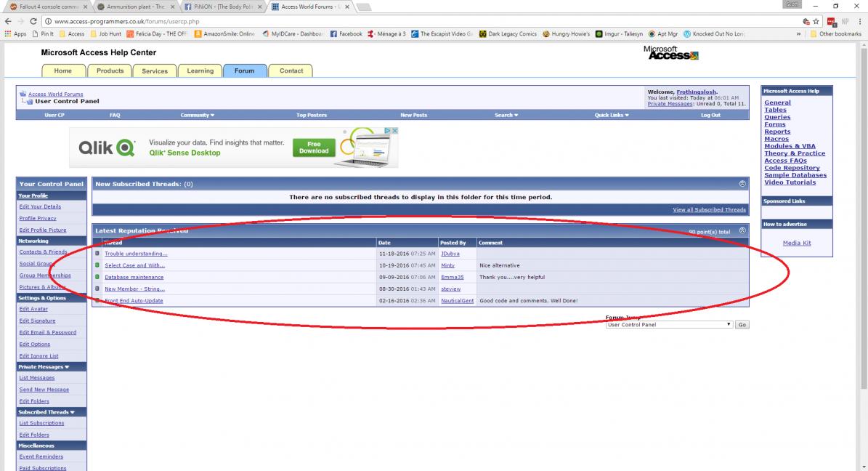Open the Facebook bookmark

[x=346, y=34]
